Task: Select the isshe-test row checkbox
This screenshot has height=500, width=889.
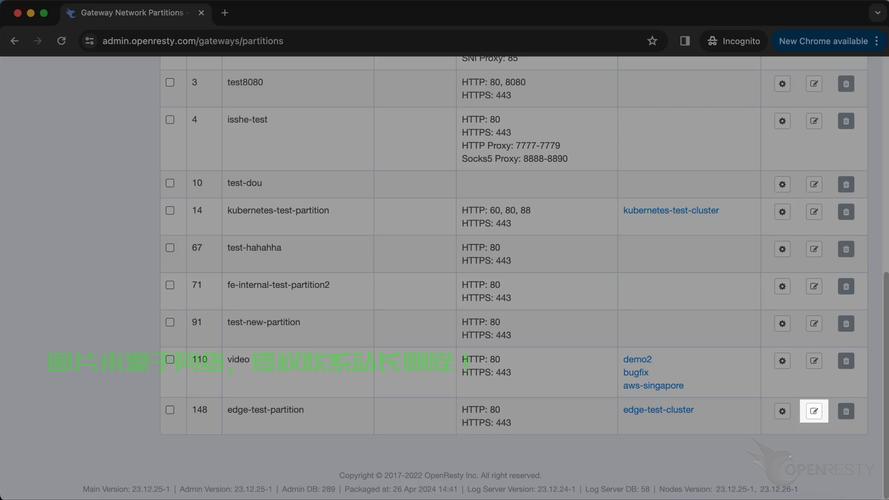Action: [170, 120]
